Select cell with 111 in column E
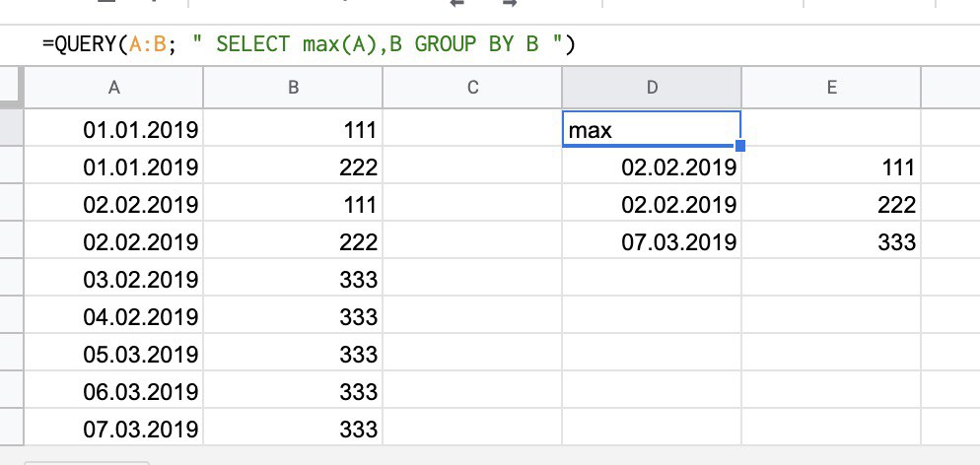980x465 pixels. click(x=831, y=167)
